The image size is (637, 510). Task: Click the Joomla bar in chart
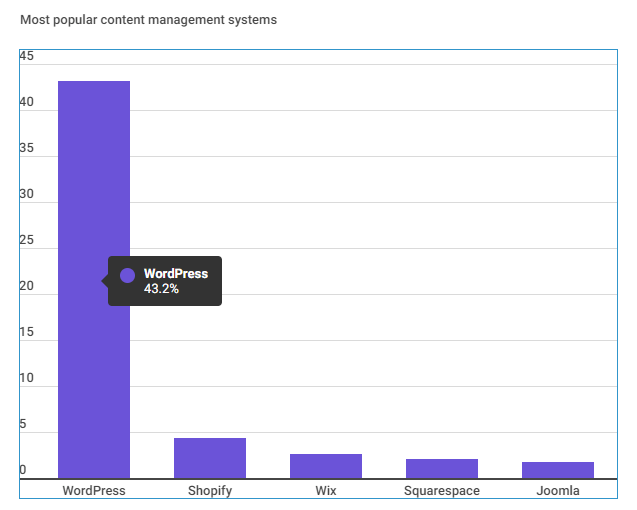click(558, 471)
